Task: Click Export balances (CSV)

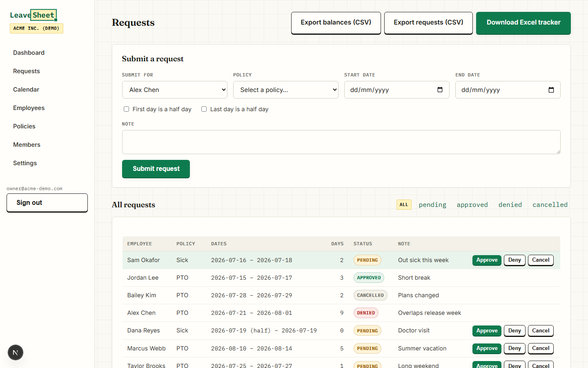Action: pos(336,23)
